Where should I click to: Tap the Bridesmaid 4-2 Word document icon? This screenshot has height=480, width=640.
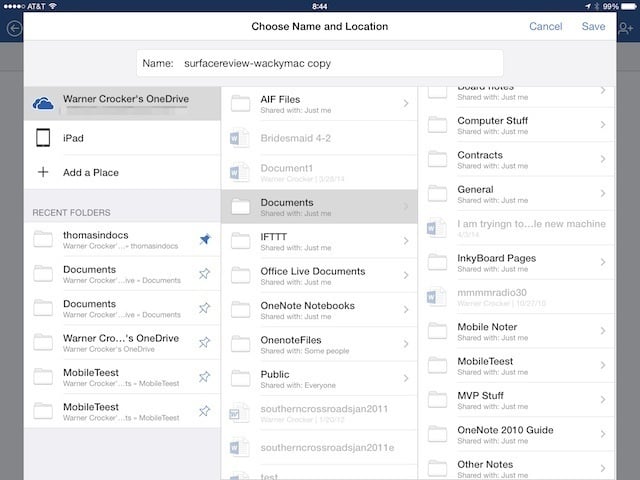point(239,138)
